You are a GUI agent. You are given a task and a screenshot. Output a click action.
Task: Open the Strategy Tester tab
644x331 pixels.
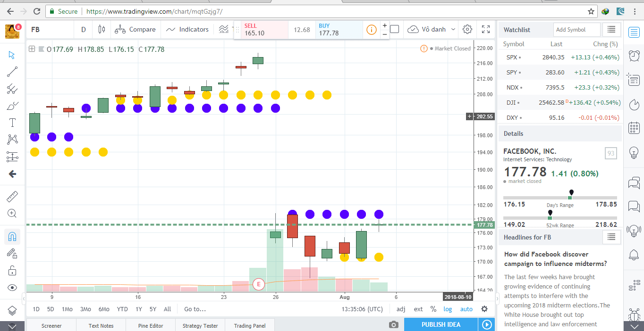(x=200, y=325)
